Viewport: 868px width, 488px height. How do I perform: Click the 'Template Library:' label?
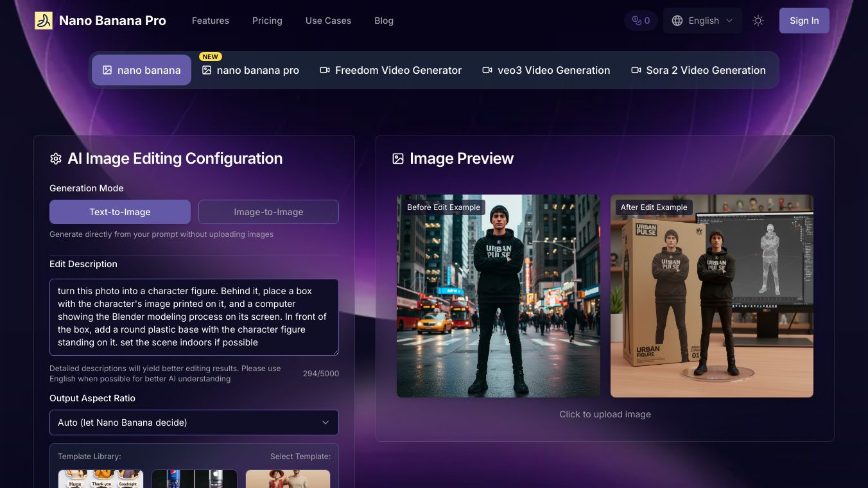coord(89,457)
